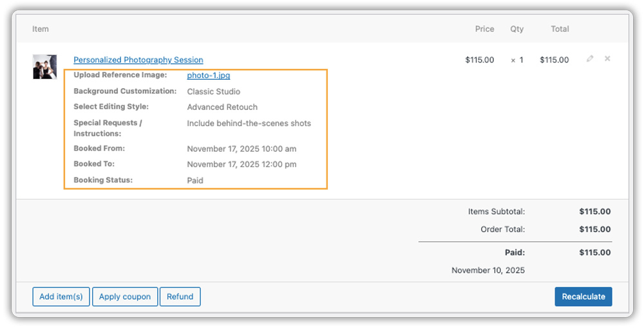Hit the blue Recalculate button

click(583, 296)
